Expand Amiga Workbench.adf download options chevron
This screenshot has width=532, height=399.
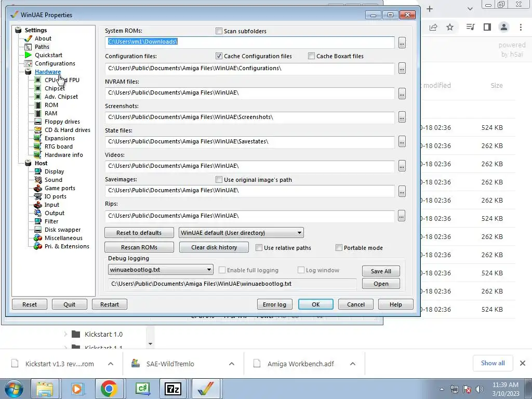pos(353,364)
